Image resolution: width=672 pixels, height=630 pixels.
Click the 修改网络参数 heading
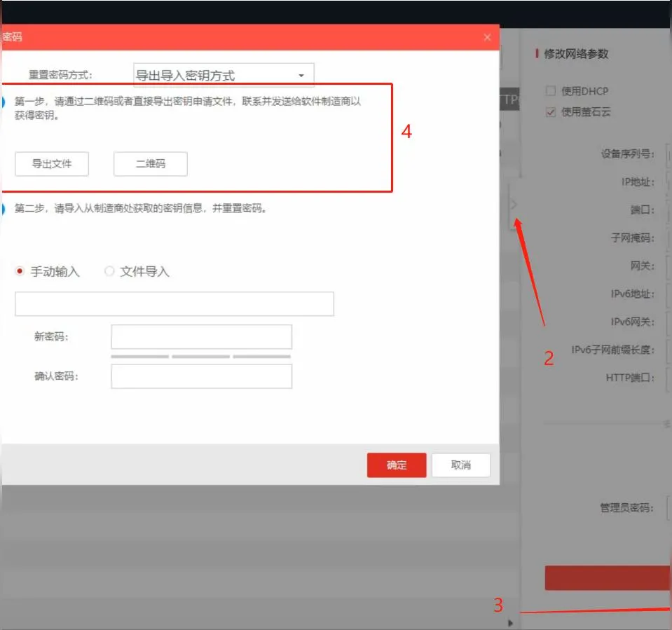[576, 54]
